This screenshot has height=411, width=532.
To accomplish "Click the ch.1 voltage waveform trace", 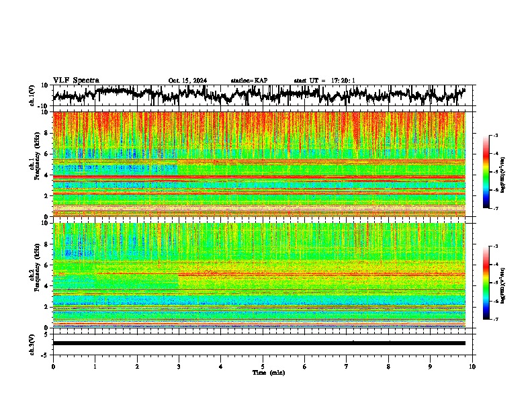I will click(x=259, y=95).
